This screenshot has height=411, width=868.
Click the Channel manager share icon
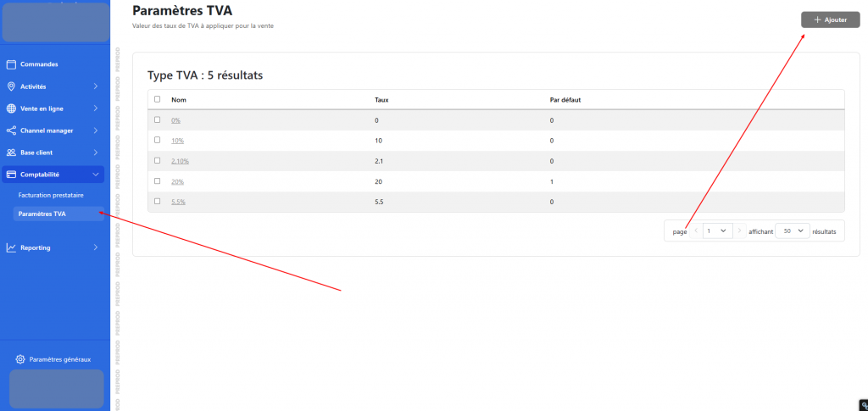[11, 131]
